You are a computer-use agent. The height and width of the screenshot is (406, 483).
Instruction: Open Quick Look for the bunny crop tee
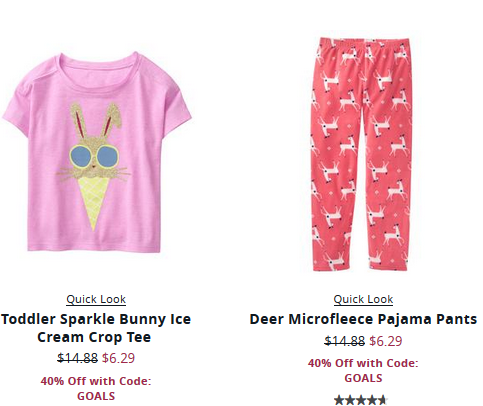pyautogui.click(x=96, y=299)
